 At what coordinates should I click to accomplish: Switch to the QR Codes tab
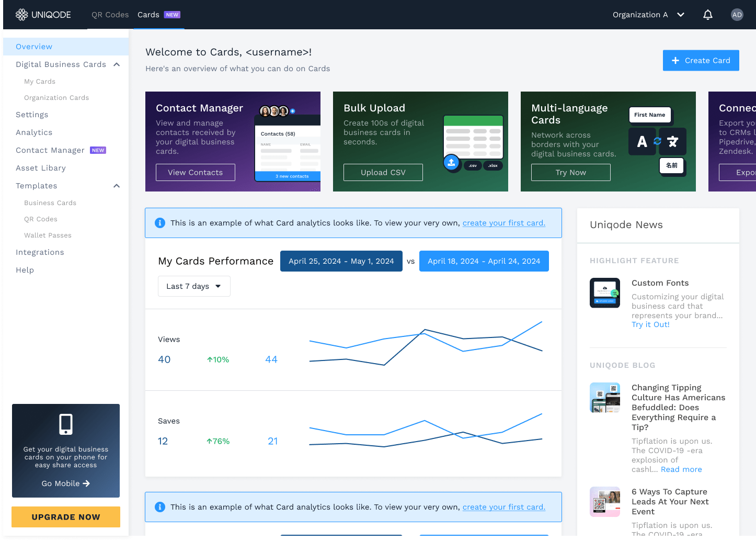tap(110, 15)
